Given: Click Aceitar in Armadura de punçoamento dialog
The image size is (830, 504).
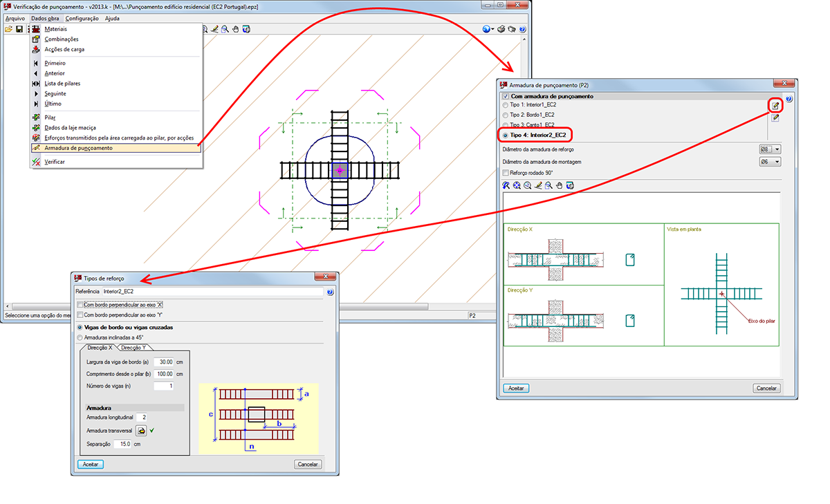Looking at the screenshot, I should pos(516,389).
